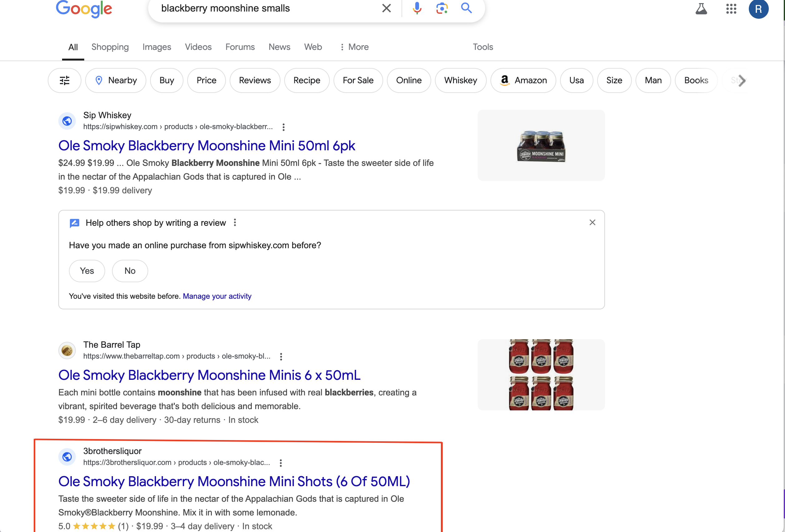Answer Yes to the sipwhiskey purchase question

tap(87, 271)
